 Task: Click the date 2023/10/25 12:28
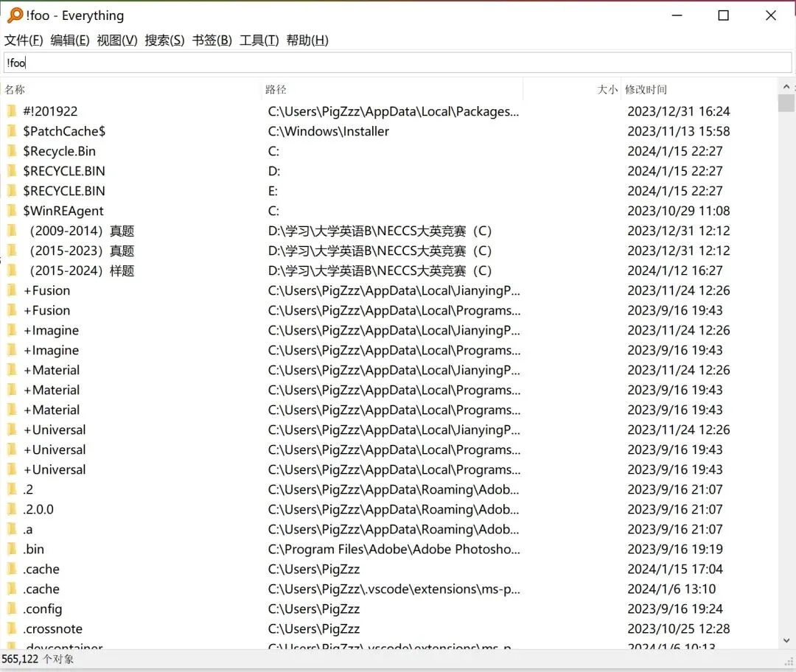point(679,629)
